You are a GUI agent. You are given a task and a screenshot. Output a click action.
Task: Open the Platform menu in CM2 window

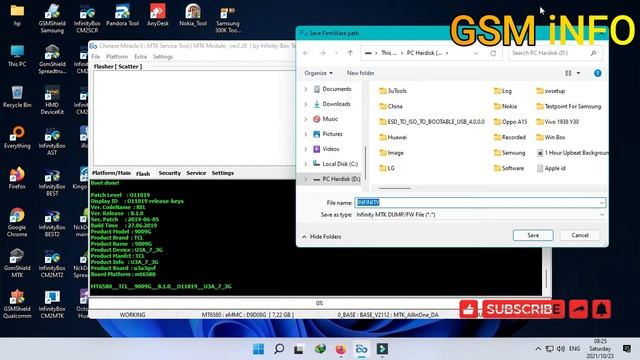coord(117,56)
